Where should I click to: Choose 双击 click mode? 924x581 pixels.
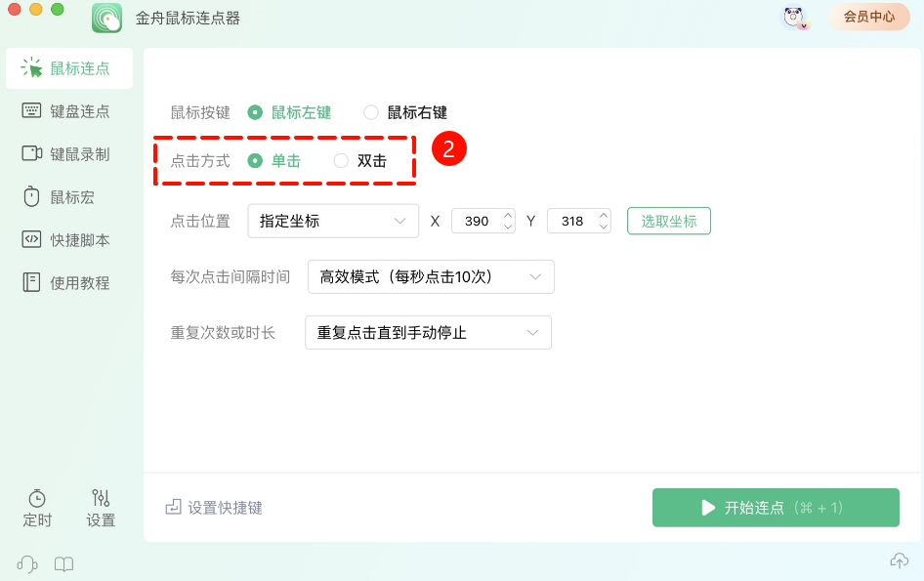(341, 160)
